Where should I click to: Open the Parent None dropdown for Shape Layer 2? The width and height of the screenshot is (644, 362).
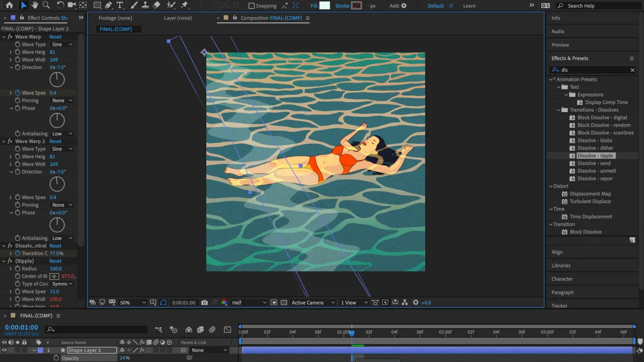209,350
